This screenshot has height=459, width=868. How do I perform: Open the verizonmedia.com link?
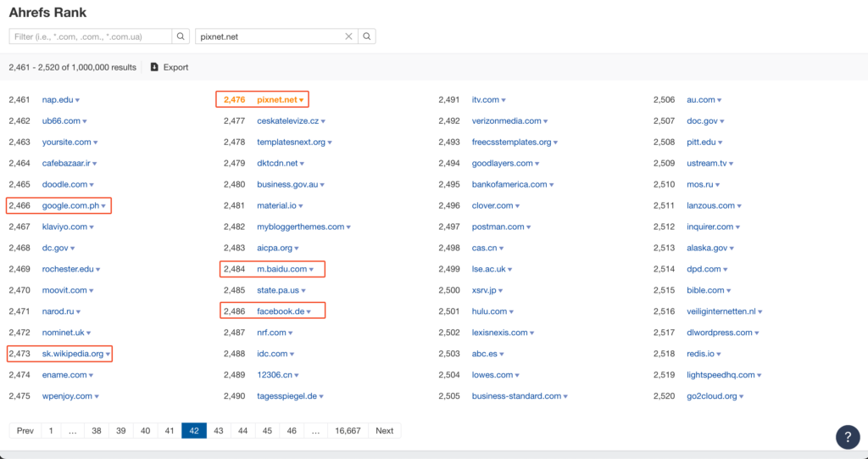pos(507,120)
